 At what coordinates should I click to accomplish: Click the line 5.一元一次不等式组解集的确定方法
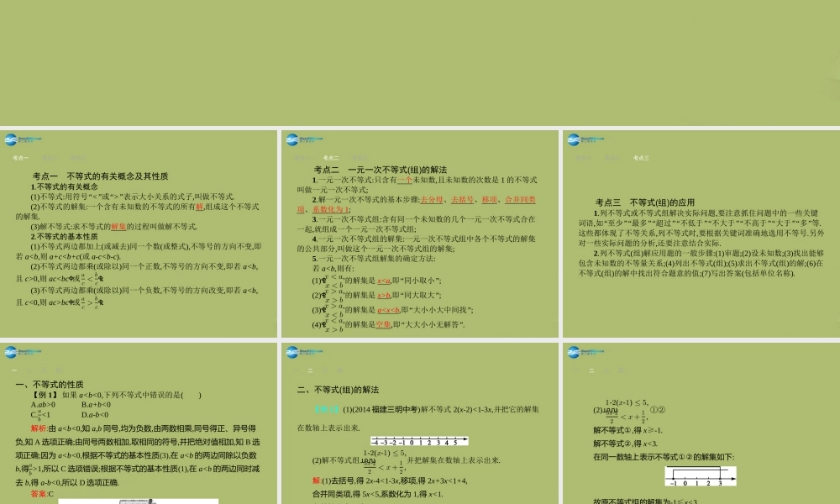pos(374,259)
